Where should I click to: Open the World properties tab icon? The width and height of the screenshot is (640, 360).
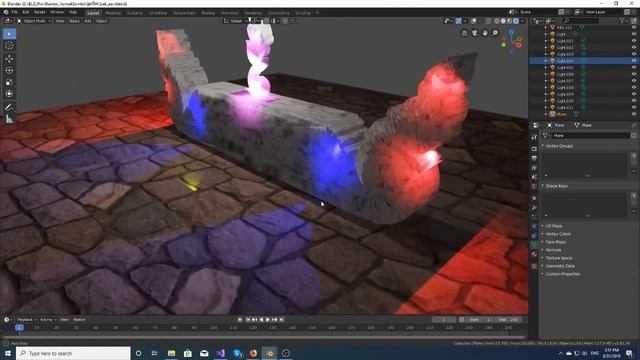(534, 187)
